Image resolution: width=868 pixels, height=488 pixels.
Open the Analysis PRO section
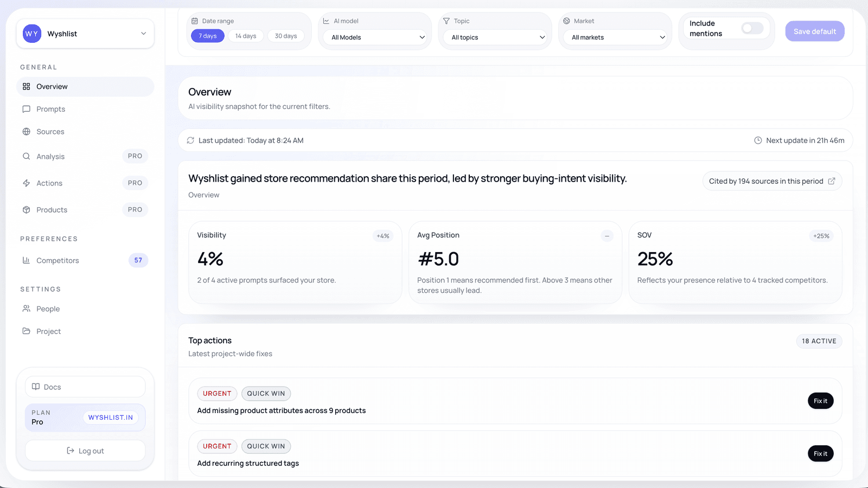[85, 156]
